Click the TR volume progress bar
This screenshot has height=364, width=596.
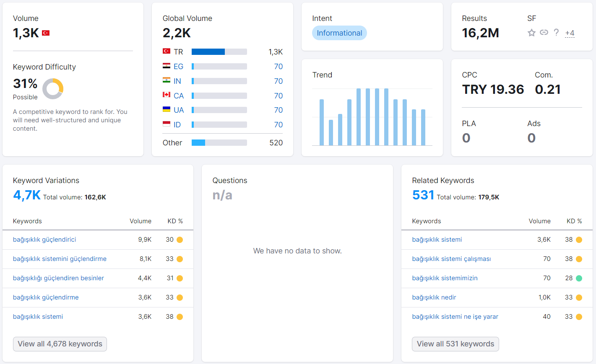pos(219,52)
